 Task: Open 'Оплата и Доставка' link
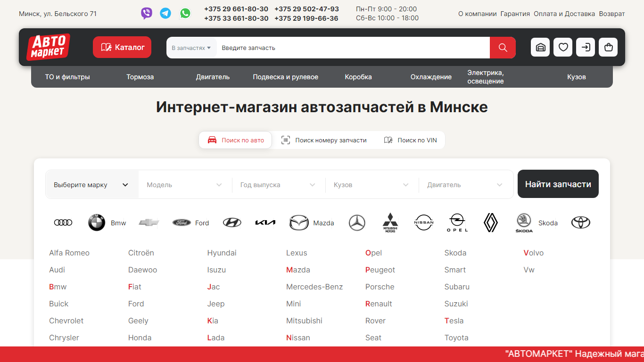[x=564, y=14]
